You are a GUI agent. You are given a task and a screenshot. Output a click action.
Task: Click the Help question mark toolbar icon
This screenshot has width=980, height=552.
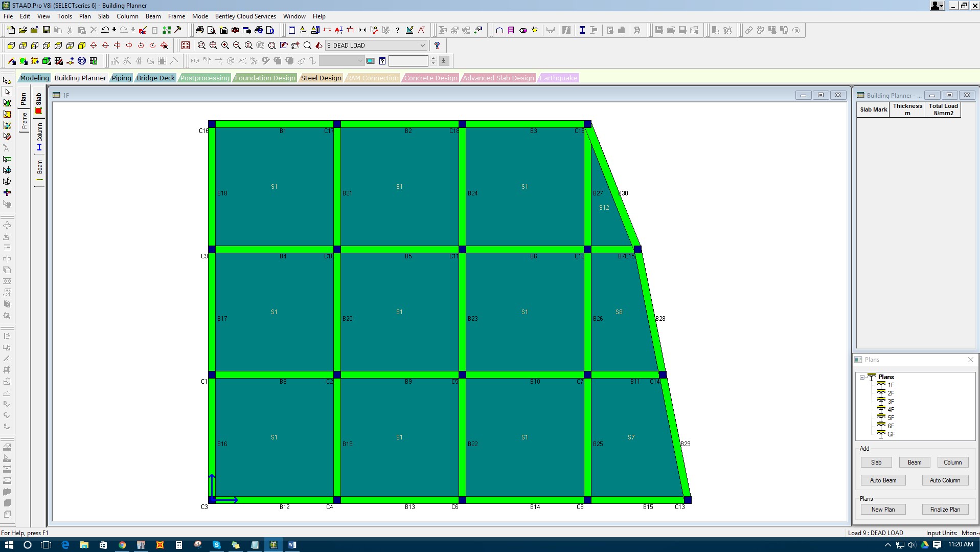(398, 30)
